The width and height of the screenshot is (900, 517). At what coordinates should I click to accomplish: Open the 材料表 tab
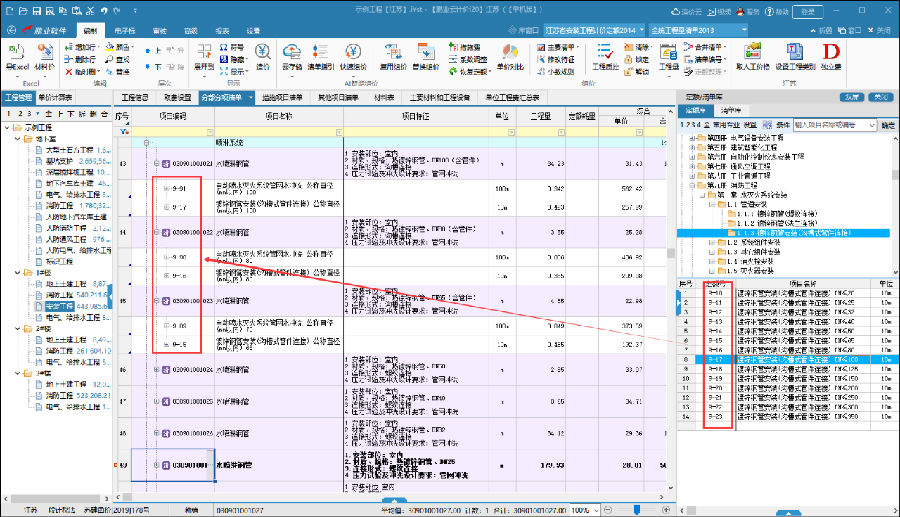(x=382, y=98)
